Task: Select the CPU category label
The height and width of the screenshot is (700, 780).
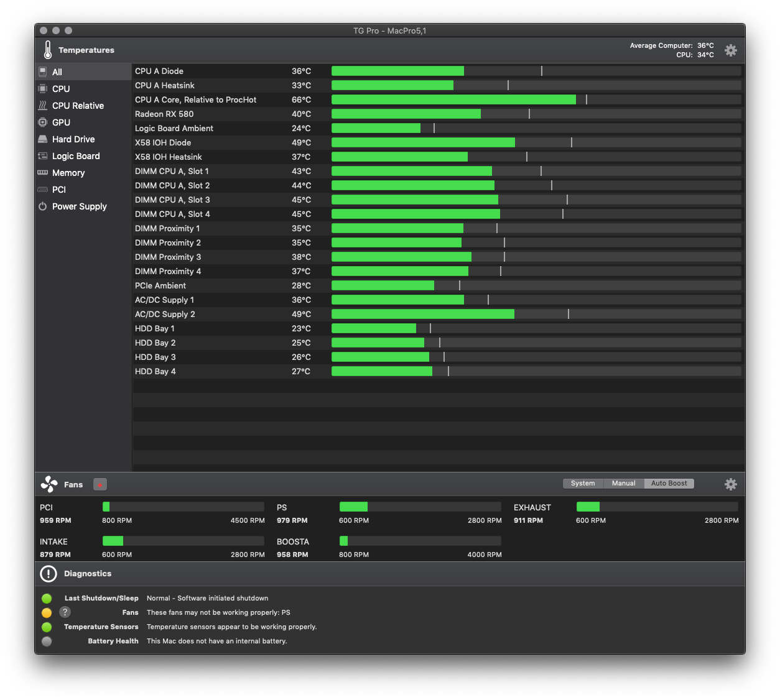Action: point(61,89)
